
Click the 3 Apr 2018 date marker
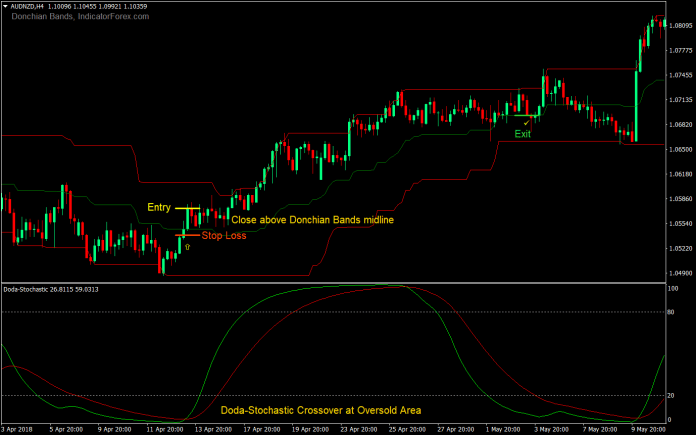[17, 429]
